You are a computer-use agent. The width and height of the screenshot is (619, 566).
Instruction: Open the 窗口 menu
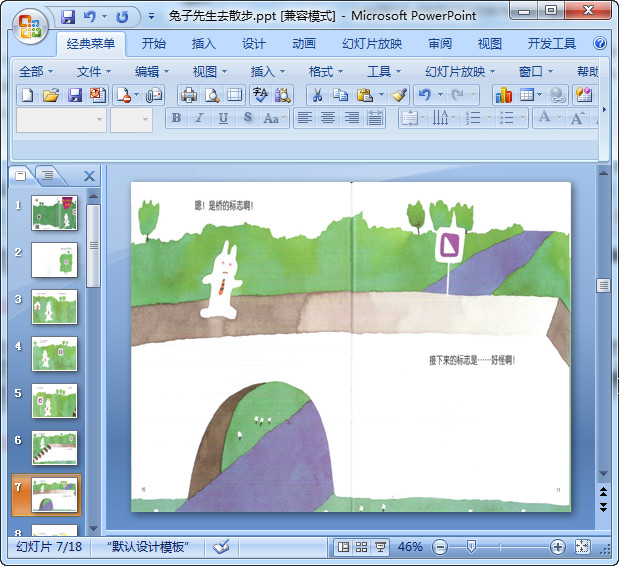535,72
